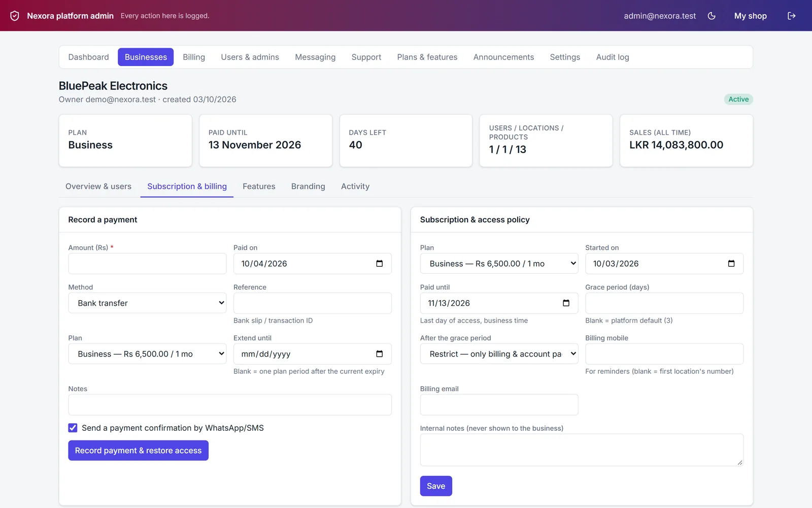Click the 13 November 2026 paid-until value
Viewport: 812px width, 508px height.
tap(255, 145)
